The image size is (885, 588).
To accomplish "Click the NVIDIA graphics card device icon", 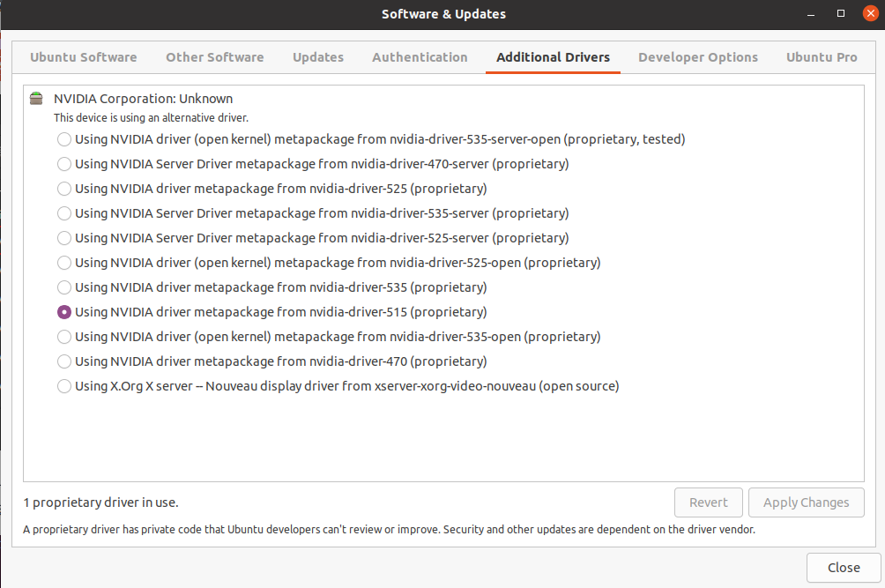I will click(x=36, y=99).
